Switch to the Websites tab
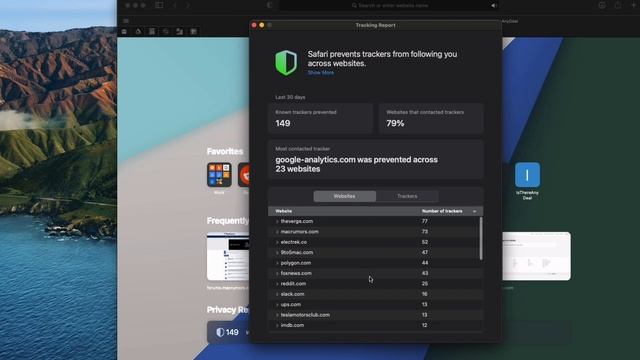The width and height of the screenshot is (640, 360). 344,196
